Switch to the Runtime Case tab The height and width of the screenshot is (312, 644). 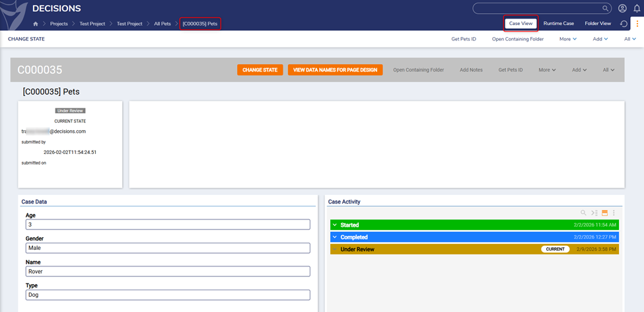tap(558, 24)
